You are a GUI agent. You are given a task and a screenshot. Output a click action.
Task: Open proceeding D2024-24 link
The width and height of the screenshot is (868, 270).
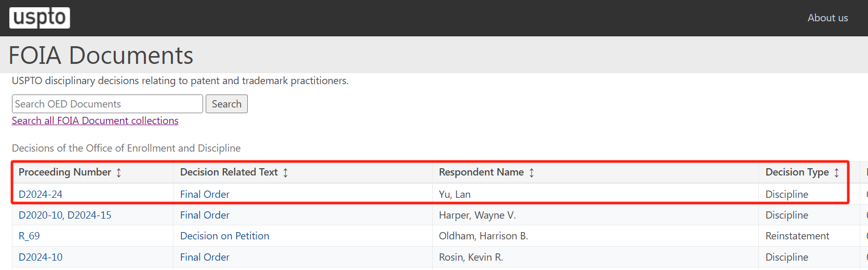[x=41, y=194]
